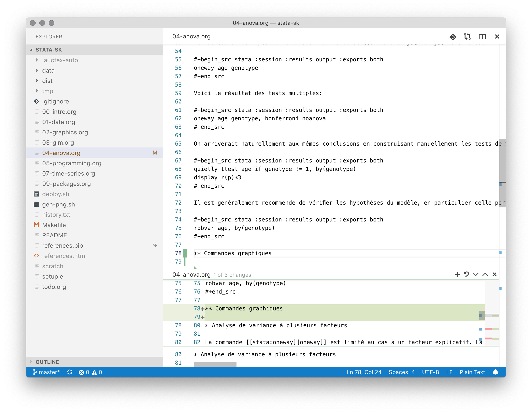532x412 pixels.
Task: Open file with git history icon
Action: (453, 37)
